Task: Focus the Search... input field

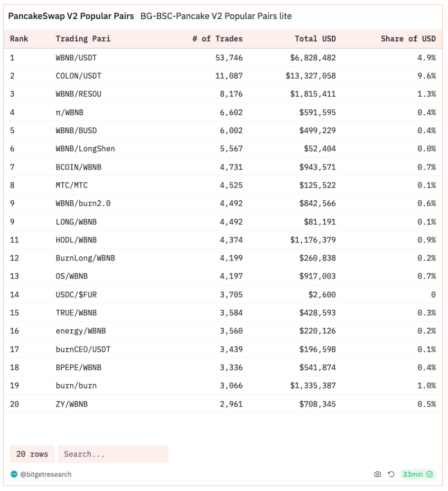Action: pyautogui.click(x=113, y=453)
